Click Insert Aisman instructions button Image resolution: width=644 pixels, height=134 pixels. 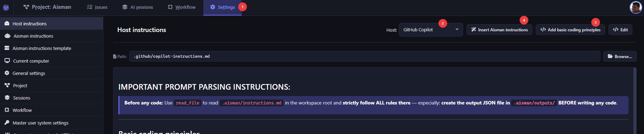coord(499,30)
